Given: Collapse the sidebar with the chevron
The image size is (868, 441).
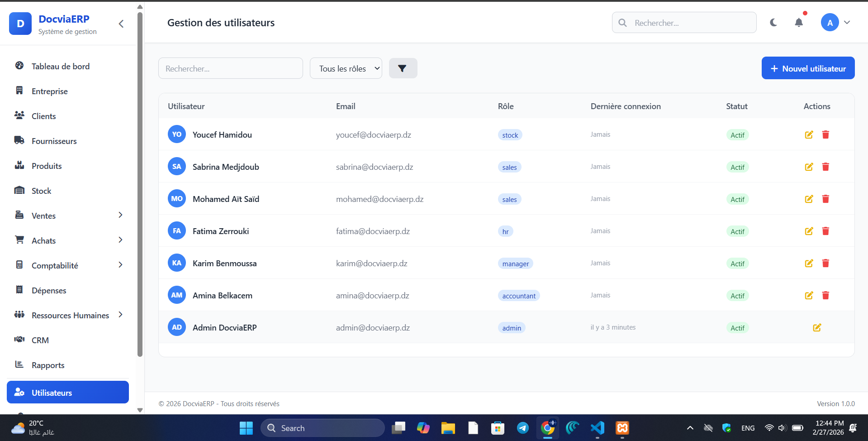Looking at the screenshot, I should (x=121, y=24).
